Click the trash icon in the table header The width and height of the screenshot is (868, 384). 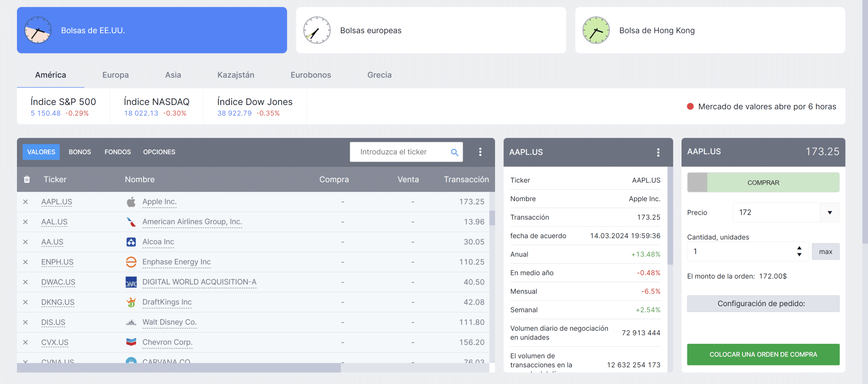pos(27,180)
